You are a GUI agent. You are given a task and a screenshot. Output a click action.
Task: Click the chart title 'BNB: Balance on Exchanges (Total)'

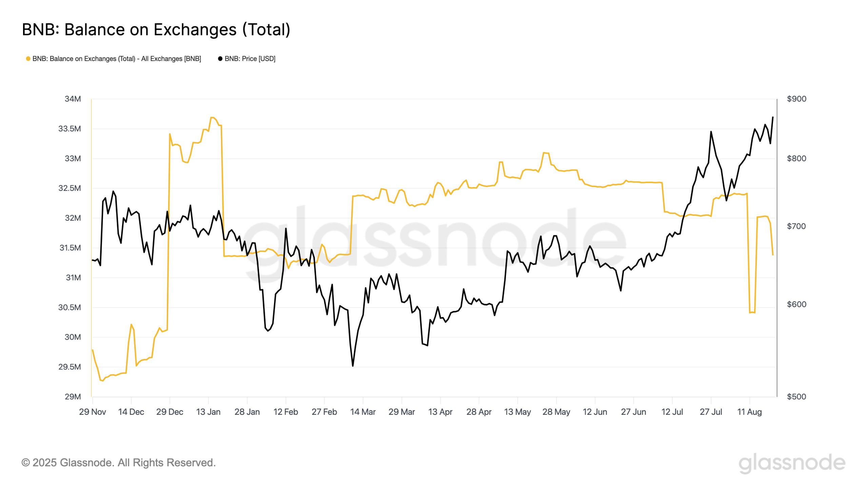point(156,29)
